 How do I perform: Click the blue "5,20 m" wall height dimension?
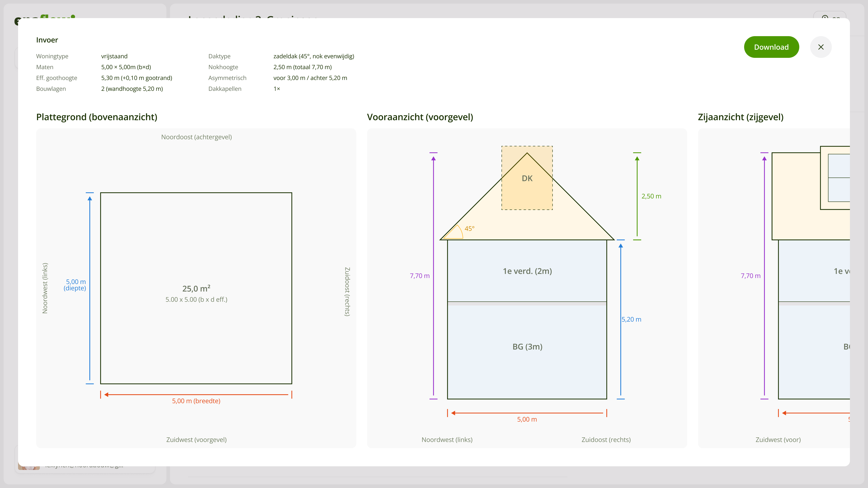(x=631, y=319)
